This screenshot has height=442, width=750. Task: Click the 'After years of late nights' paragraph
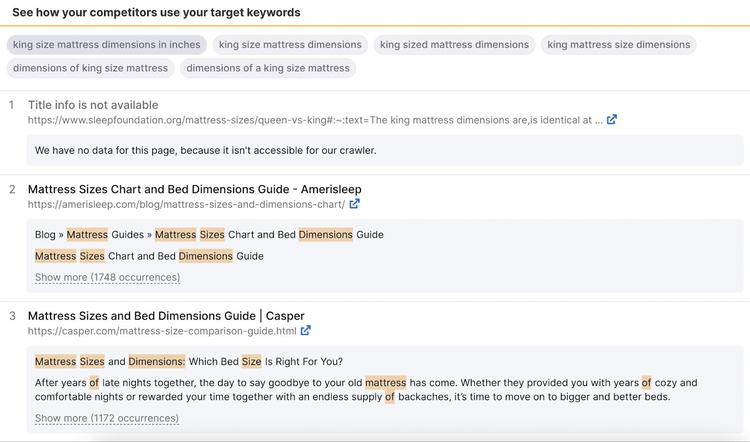tap(366, 389)
